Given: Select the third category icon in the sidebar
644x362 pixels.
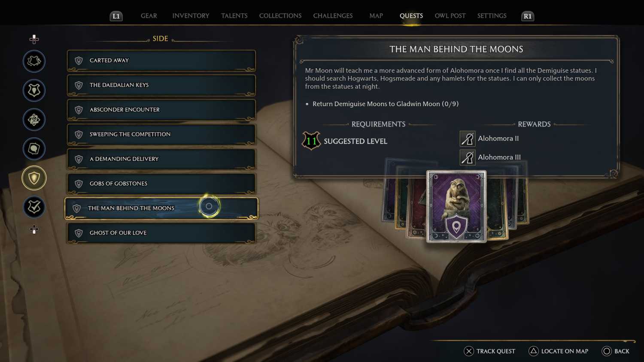Looking at the screenshot, I should click(x=34, y=120).
